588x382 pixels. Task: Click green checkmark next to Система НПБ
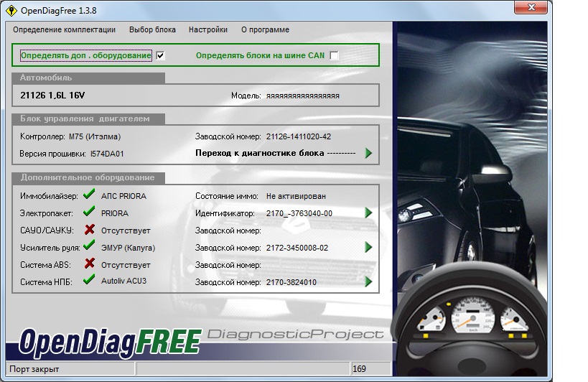coord(89,279)
